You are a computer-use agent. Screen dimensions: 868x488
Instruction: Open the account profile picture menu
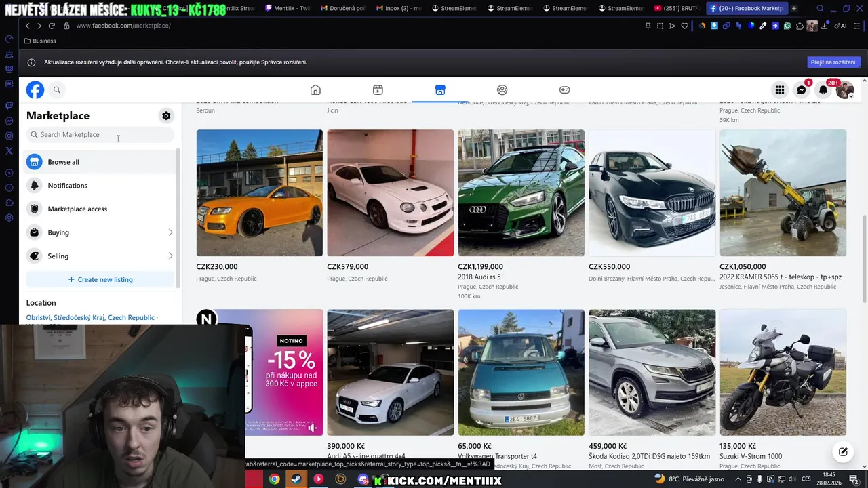point(845,89)
